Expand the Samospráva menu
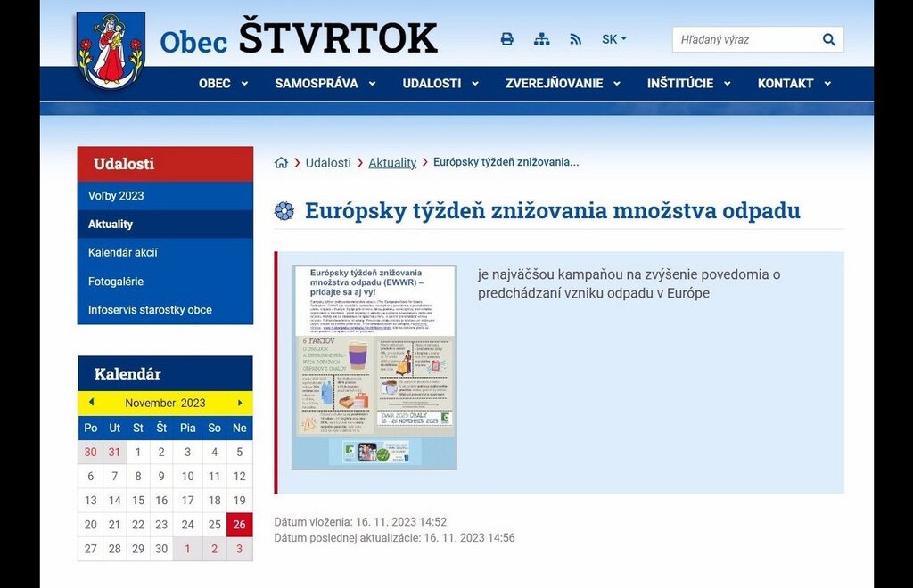Viewport: 913px width, 588px height. pos(326,83)
